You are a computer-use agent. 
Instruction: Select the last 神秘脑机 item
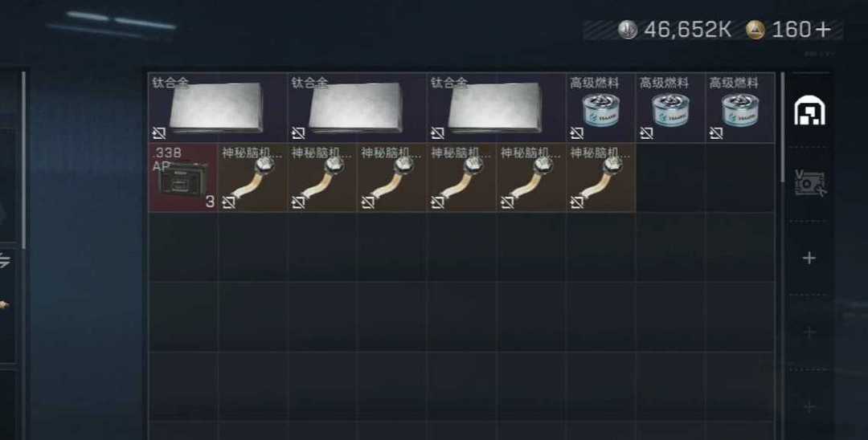[600, 177]
